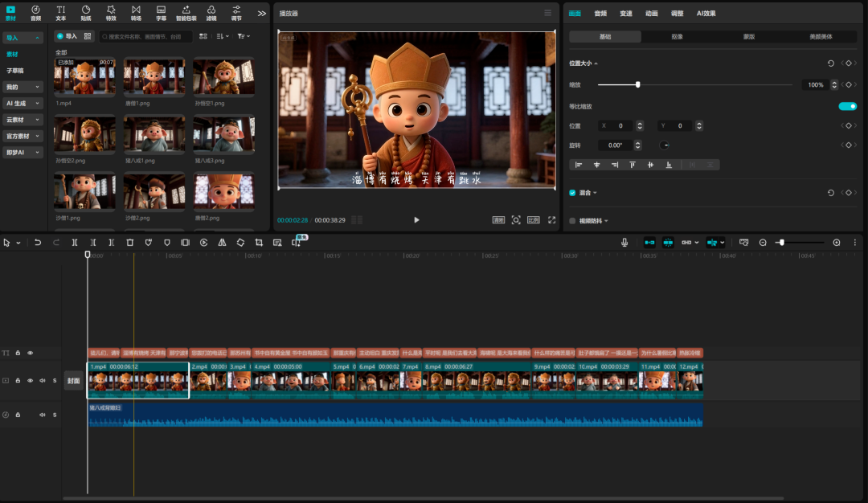Hide the text track with eye icon
This screenshot has height=503, width=868.
pyautogui.click(x=31, y=353)
